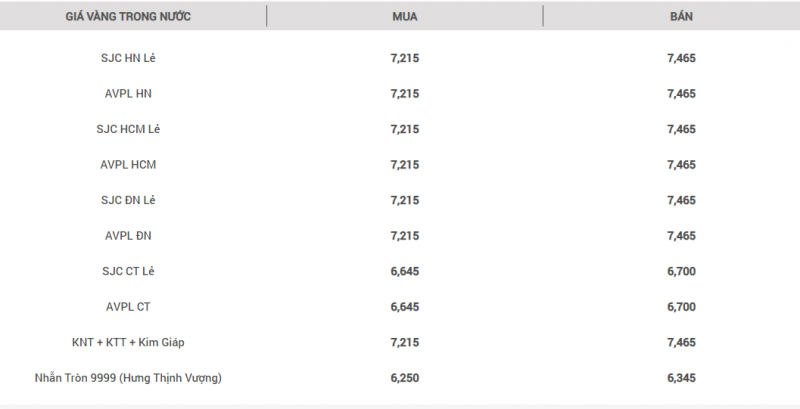
Task: Select the BÁN price of SJC HN Lẻ
Action: point(681,58)
